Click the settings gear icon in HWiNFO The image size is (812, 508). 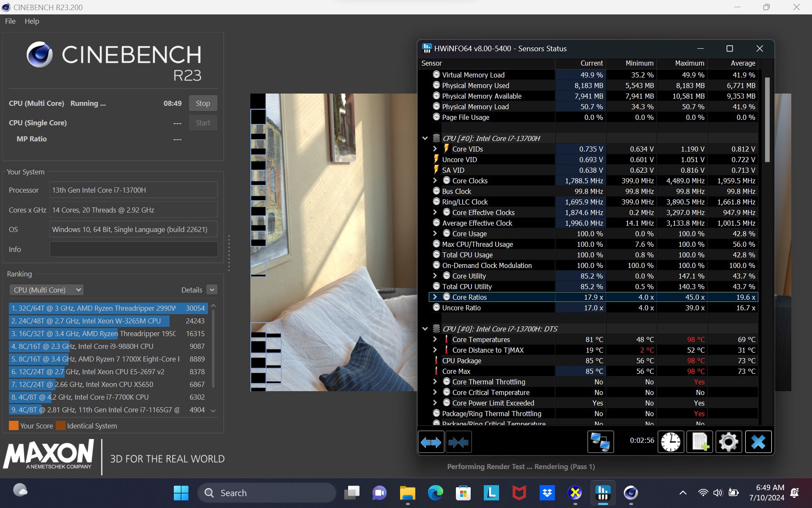click(730, 441)
